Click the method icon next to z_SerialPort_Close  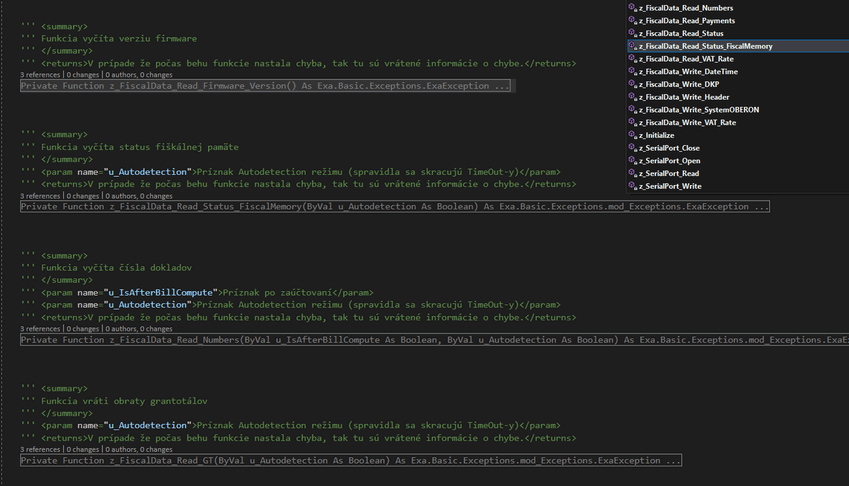point(632,148)
